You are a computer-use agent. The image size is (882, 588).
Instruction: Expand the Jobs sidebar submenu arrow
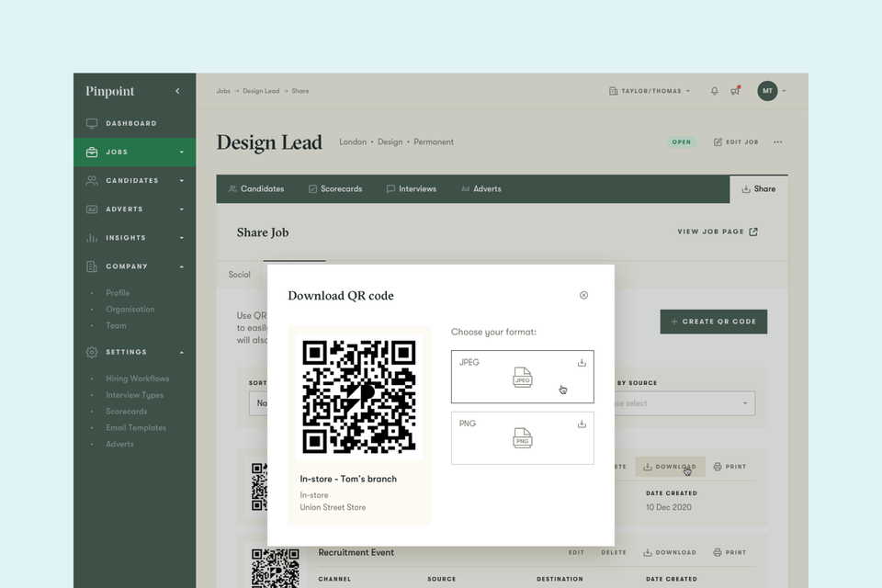(182, 152)
